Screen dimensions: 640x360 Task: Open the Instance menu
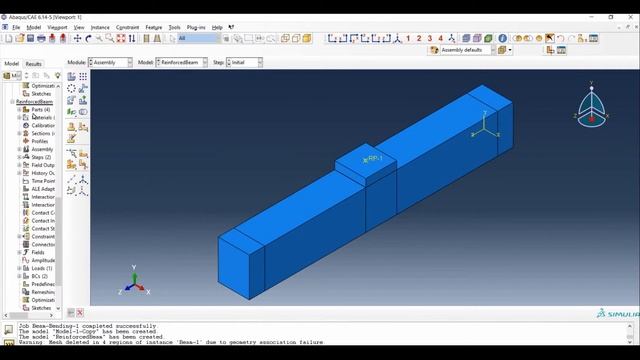(x=100, y=27)
